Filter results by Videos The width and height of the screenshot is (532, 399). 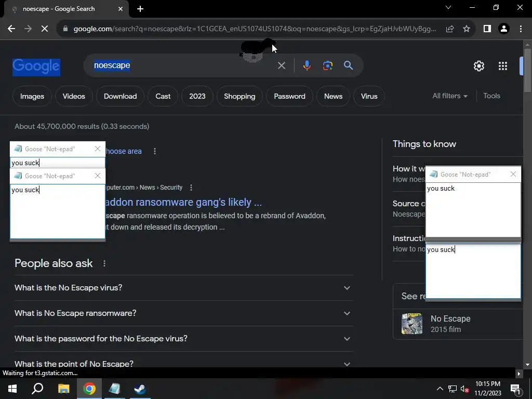point(74,96)
